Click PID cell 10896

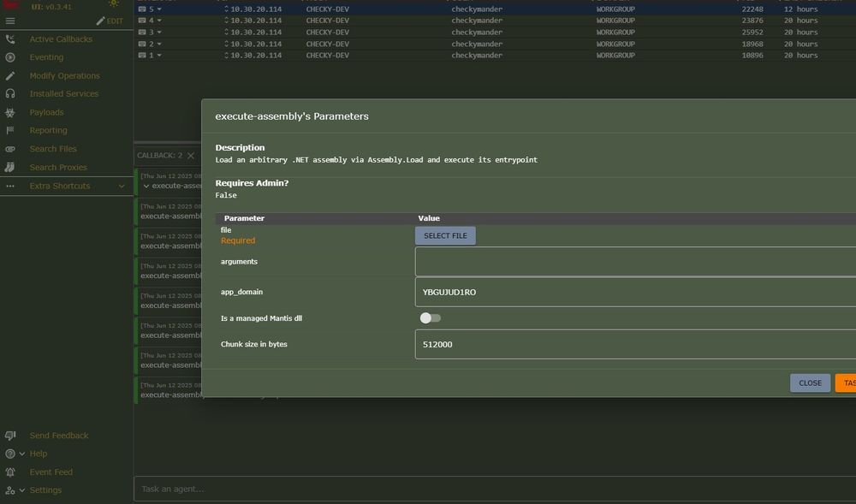click(x=752, y=55)
